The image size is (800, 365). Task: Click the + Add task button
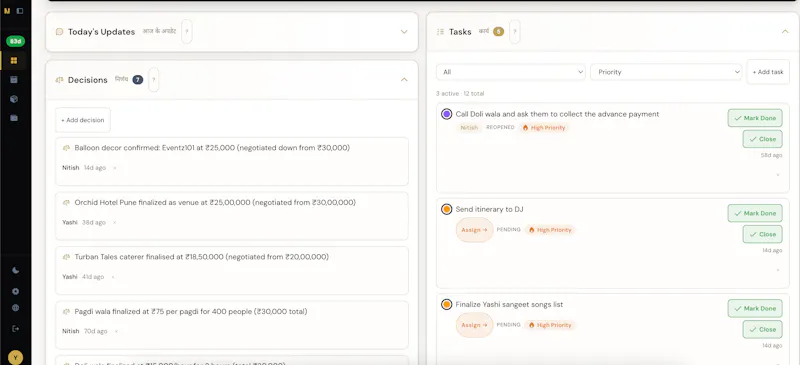tap(768, 72)
